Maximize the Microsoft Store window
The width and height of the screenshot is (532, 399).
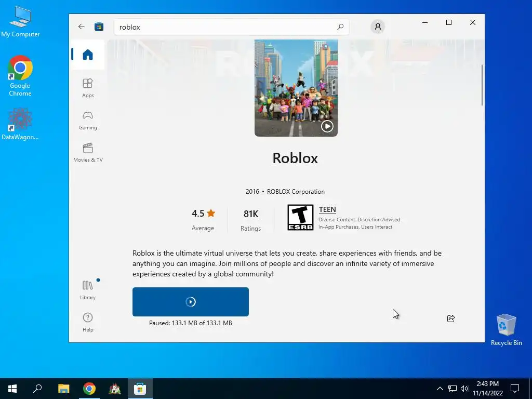pos(448,22)
